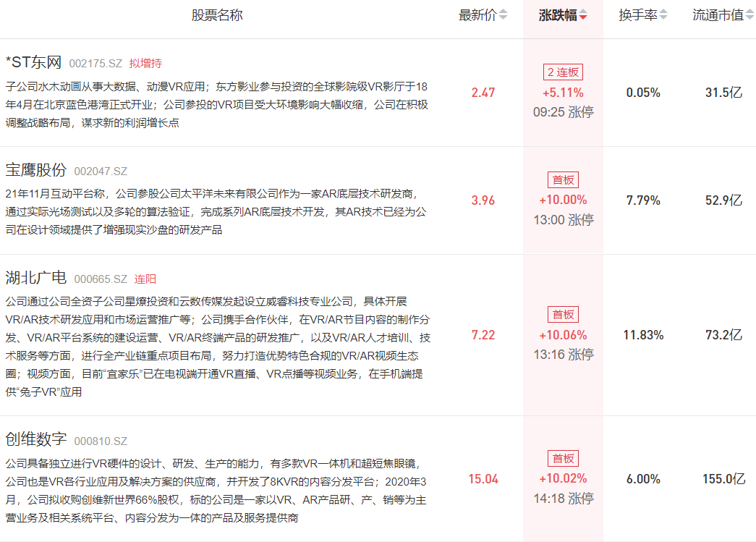Click market cap 73.2亿
This screenshot has width=756, height=542.
(723, 334)
